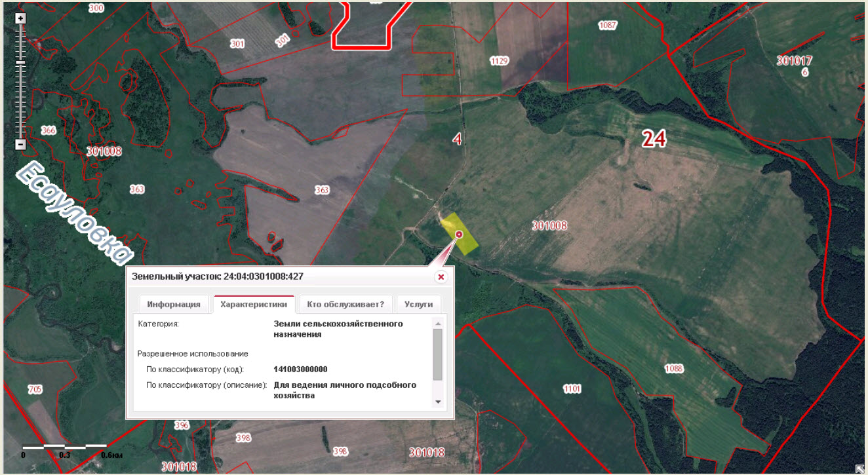868x475 pixels.
Task: Switch to the Информация tab
Action: pos(174,305)
